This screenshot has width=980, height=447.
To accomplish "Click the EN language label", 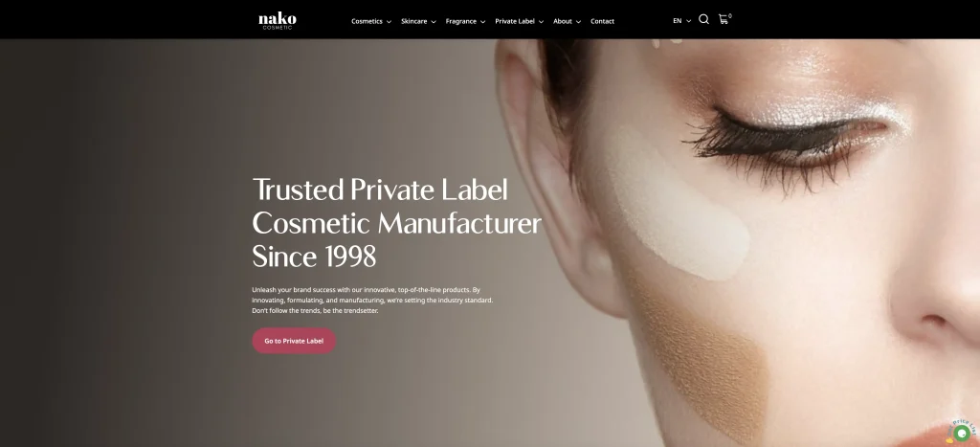I will pos(677,21).
